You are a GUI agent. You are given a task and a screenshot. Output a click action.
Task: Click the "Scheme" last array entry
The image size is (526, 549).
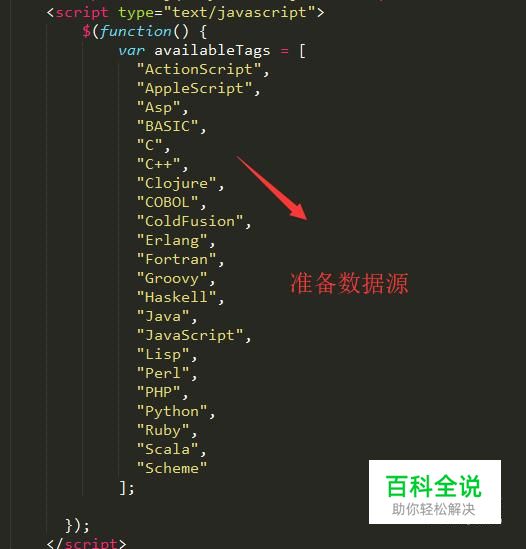172,468
